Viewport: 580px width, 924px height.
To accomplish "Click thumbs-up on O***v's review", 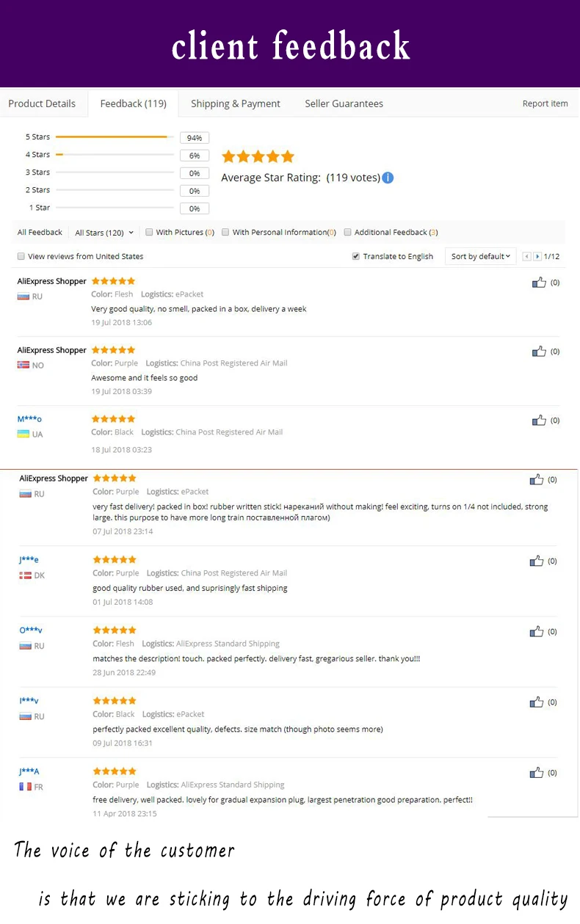I will (x=537, y=631).
